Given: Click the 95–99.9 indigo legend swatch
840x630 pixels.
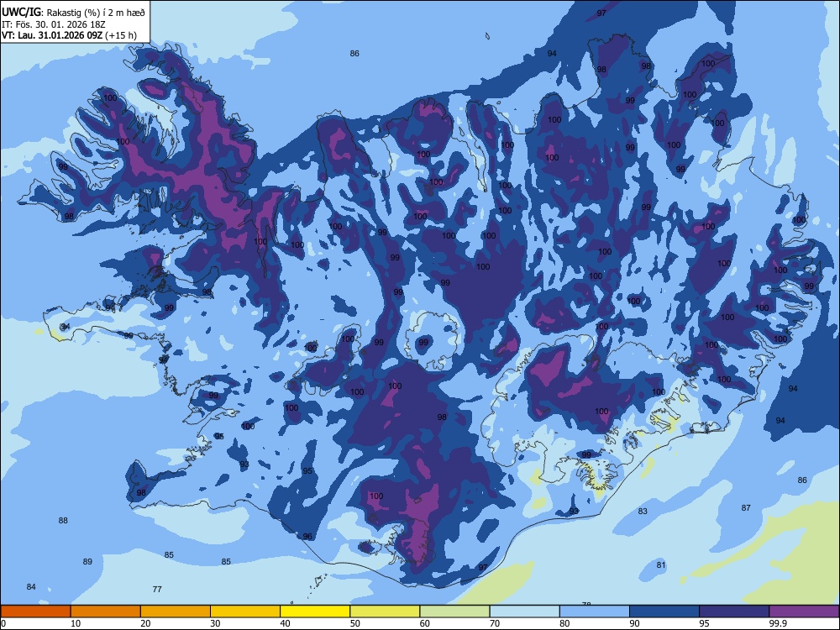Looking at the screenshot, I should click(x=734, y=612).
